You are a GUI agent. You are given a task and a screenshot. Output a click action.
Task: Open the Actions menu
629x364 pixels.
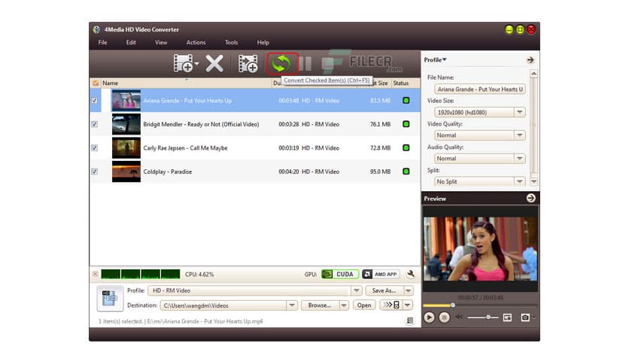(196, 43)
